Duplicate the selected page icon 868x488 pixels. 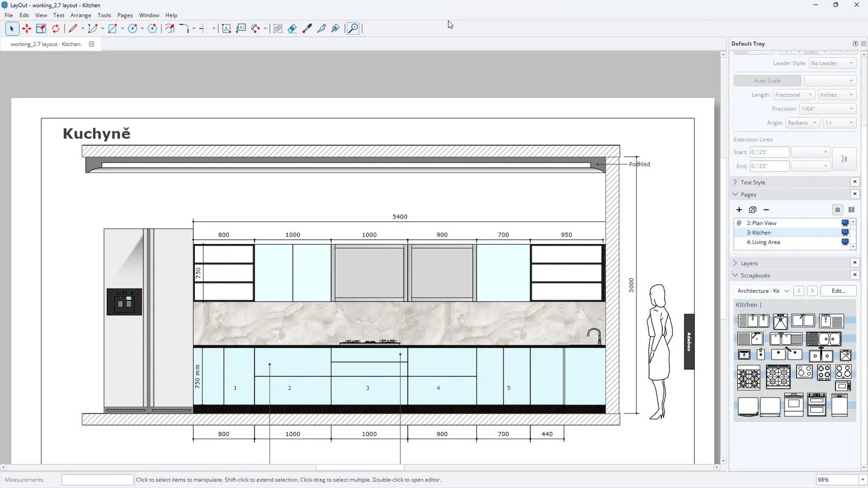[752, 210]
